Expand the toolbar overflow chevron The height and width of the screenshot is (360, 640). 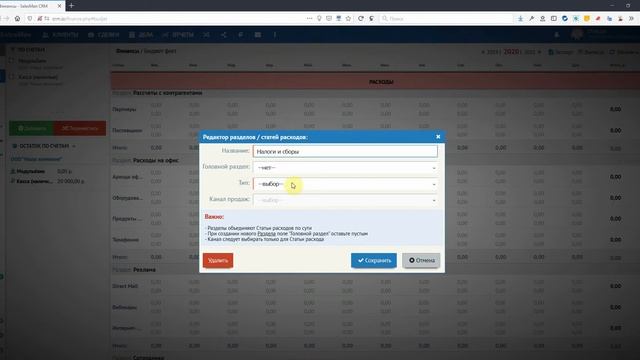tap(631, 19)
